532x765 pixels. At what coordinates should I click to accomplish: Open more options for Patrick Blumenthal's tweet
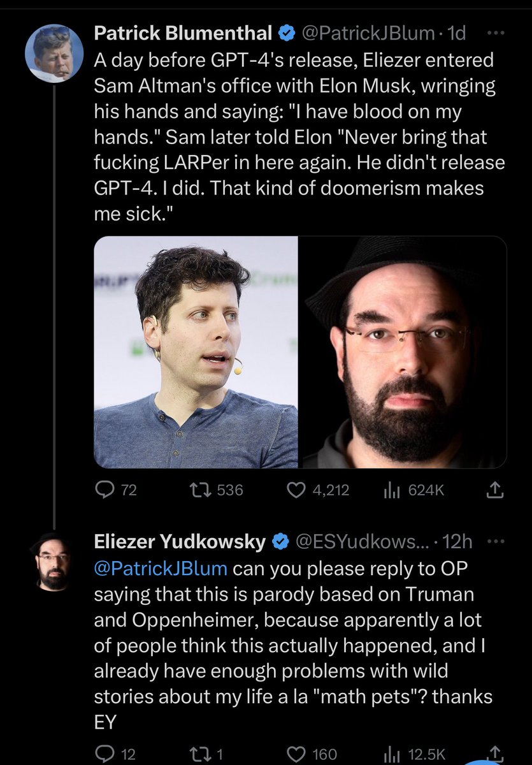pyautogui.click(x=494, y=33)
